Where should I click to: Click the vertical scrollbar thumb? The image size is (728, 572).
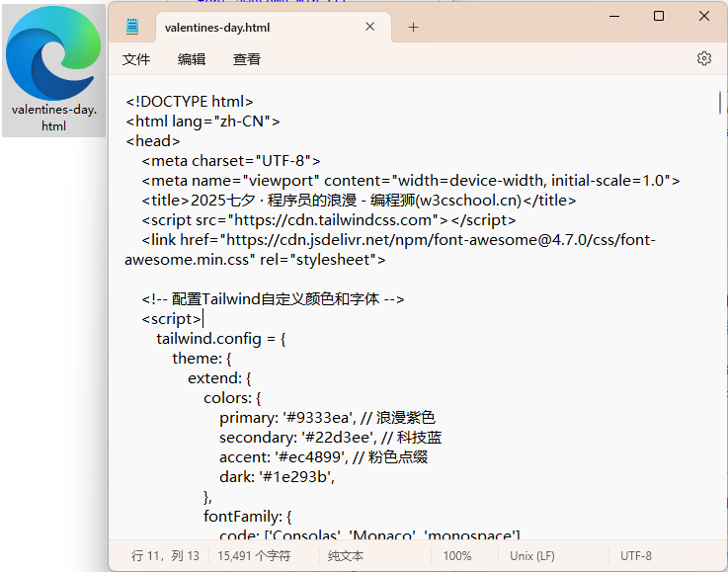720,103
